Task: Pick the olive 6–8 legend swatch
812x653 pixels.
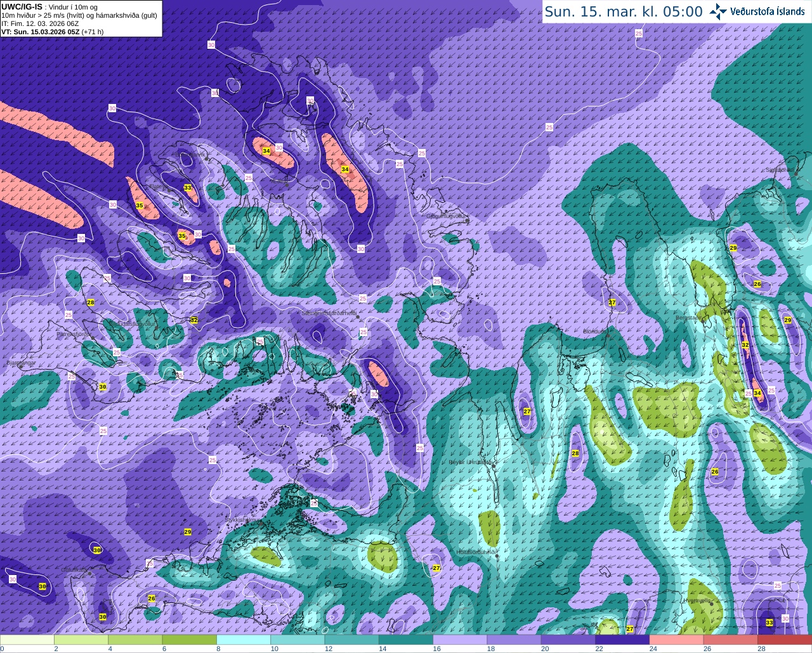Action: [x=189, y=640]
